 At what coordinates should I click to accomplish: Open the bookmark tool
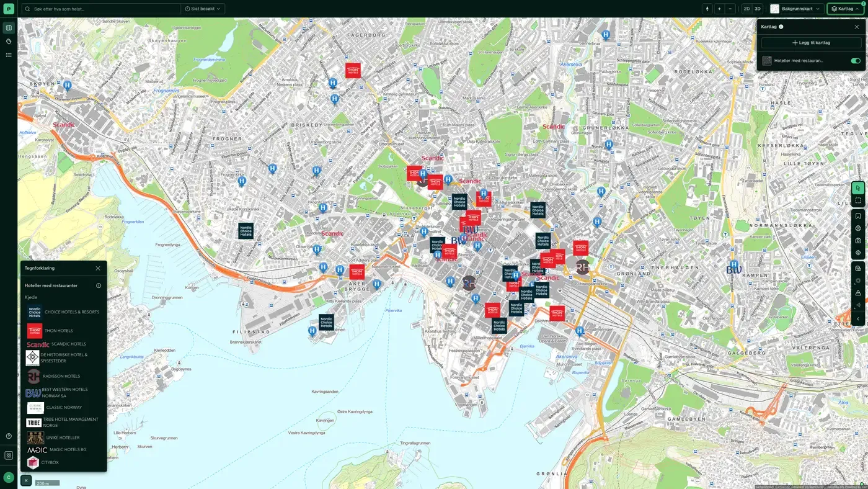[858, 216]
